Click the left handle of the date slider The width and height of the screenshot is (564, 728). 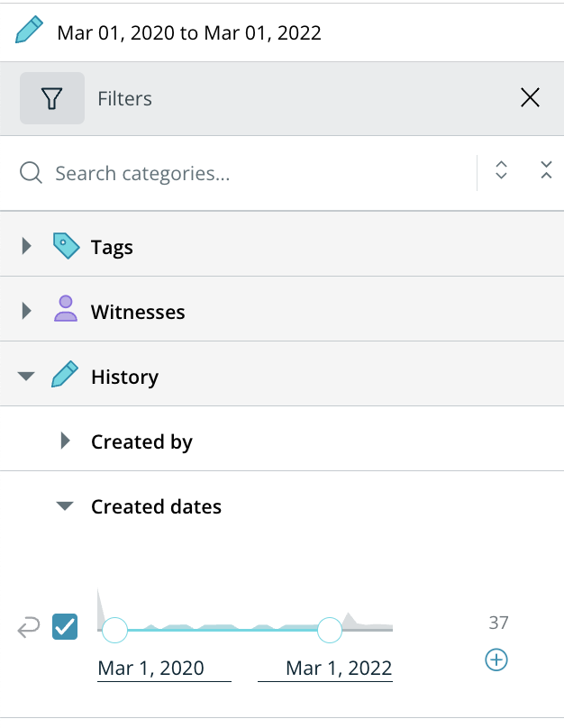pos(114,629)
